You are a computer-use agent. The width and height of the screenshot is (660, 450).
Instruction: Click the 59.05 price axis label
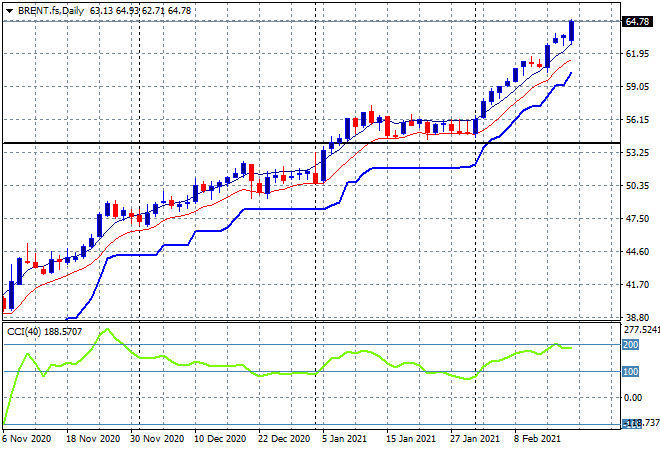click(637, 86)
